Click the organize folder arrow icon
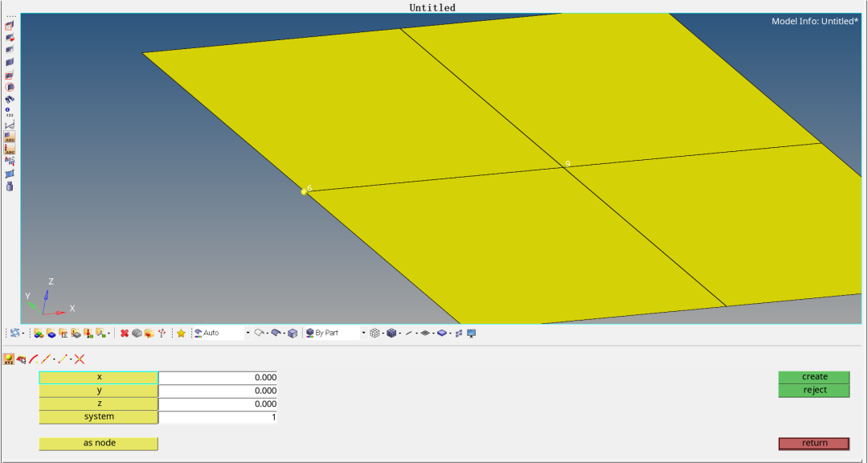Image resolution: width=868 pixels, height=463 pixels. (x=149, y=333)
